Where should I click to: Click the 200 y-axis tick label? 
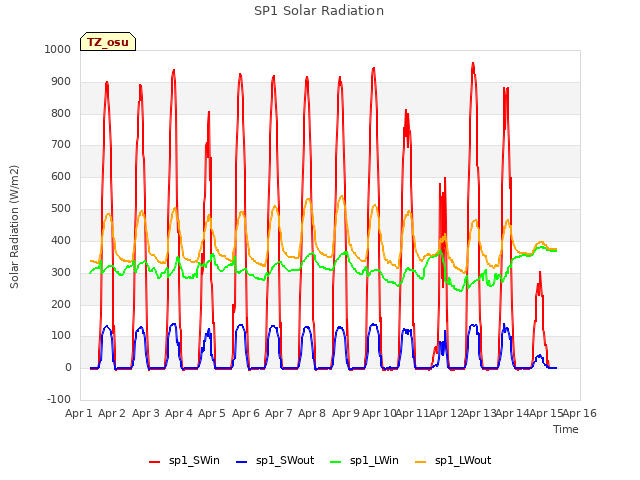(61, 304)
